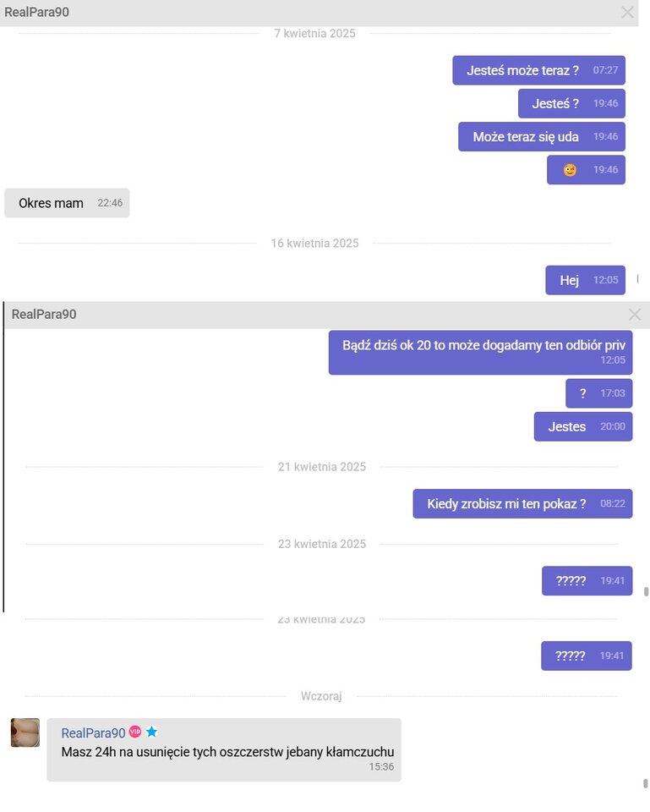Click the winking emoji in the message
The width and height of the screenshot is (650, 812).
pyautogui.click(x=570, y=170)
